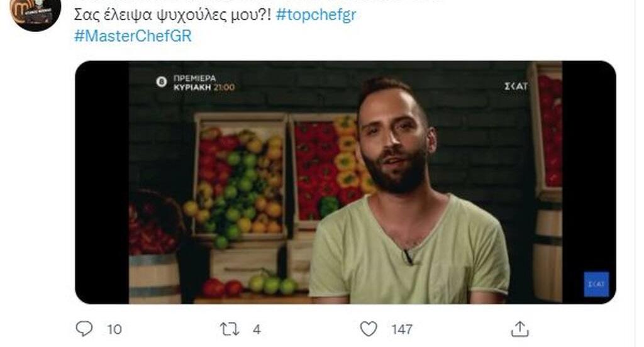Image resolution: width=644 pixels, height=347 pixels.
Task: View the 4 retweets count
Action: (x=257, y=329)
